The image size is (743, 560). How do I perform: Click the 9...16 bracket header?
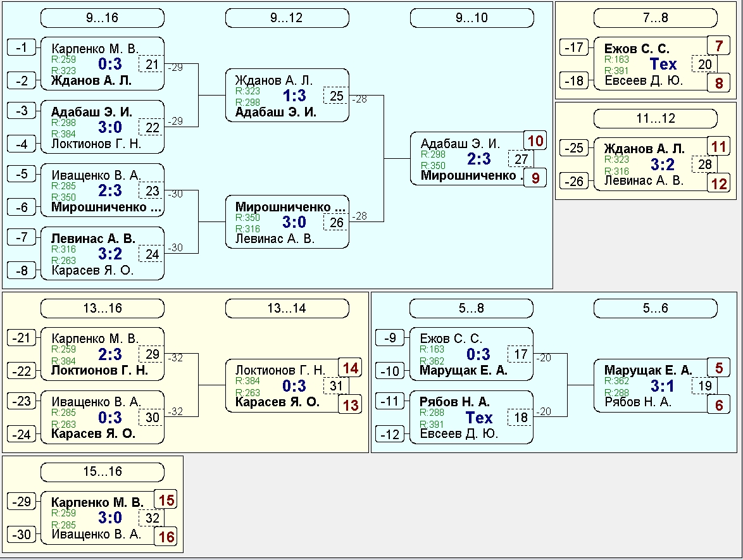click(x=102, y=18)
